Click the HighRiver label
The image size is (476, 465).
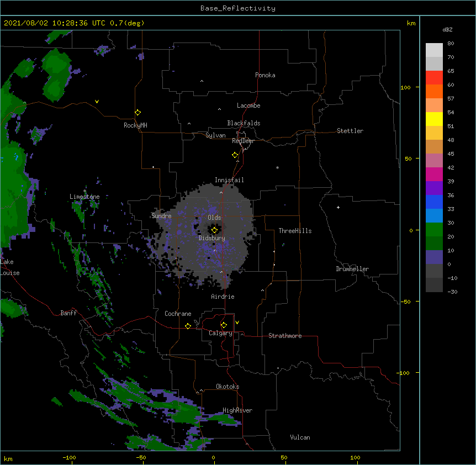coord(237,410)
